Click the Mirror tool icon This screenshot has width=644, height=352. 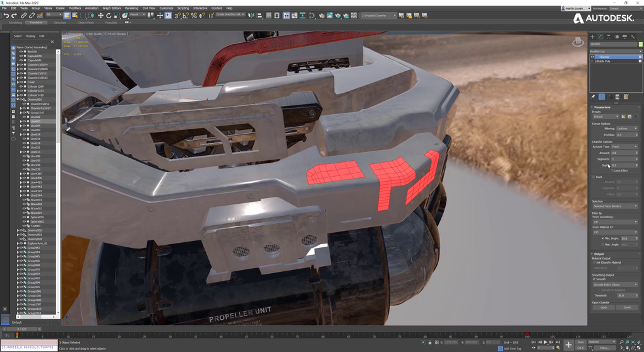pos(251,16)
